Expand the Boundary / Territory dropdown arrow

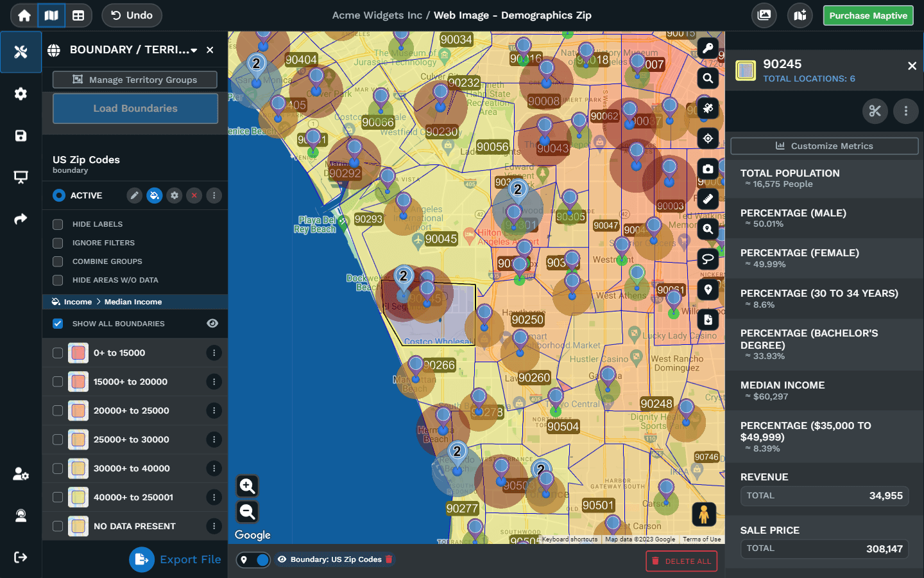194,50
